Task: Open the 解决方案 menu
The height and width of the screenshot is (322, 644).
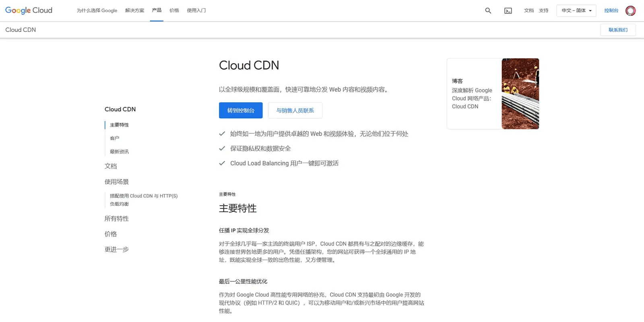Action: [x=134, y=10]
